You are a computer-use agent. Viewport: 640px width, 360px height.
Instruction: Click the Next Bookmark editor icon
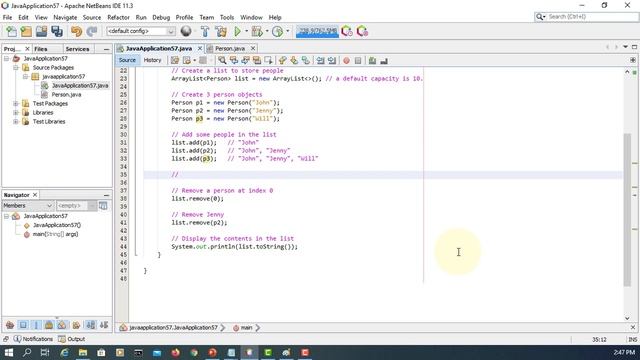point(294,60)
